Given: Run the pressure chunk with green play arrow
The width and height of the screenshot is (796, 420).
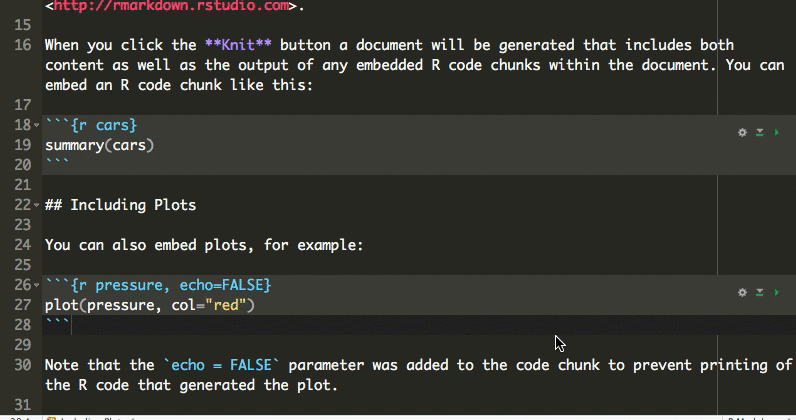Looking at the screenshot, I should (776, 293).
